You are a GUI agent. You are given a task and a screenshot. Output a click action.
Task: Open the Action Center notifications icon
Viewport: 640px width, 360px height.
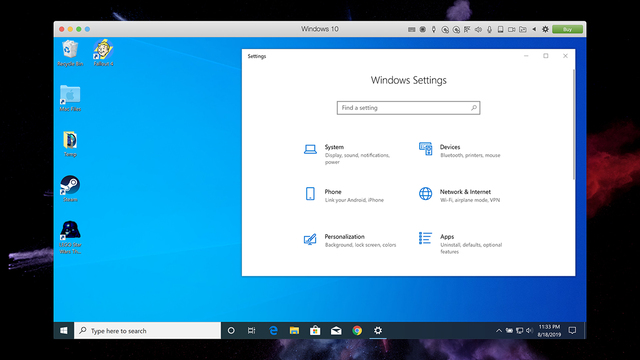pos(572,331)
